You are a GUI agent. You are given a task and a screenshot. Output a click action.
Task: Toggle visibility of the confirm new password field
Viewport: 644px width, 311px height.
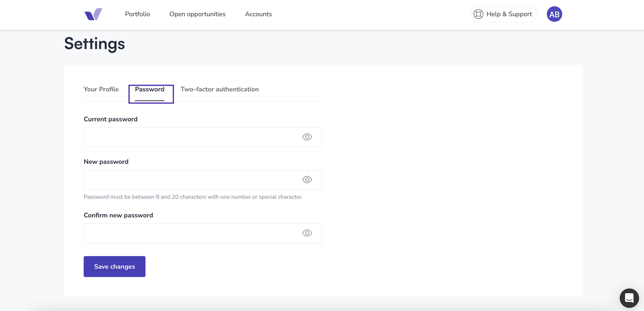(307, 233)
